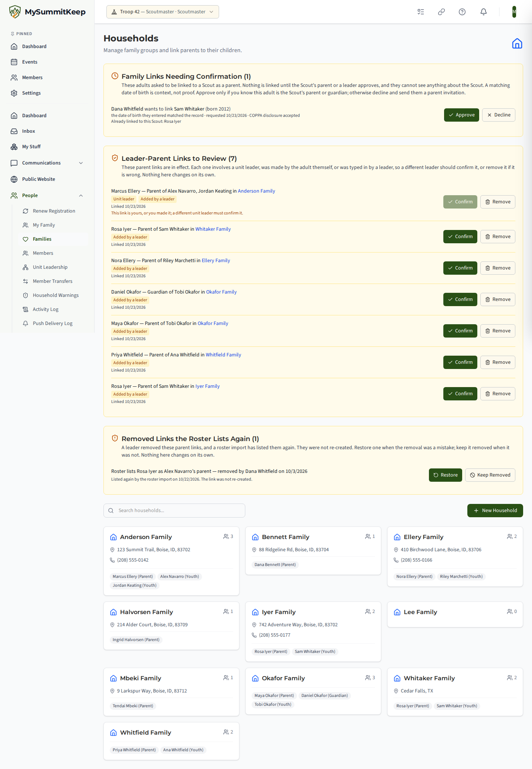
Task: Select Families in sidebar
Action: click(53, 239)
